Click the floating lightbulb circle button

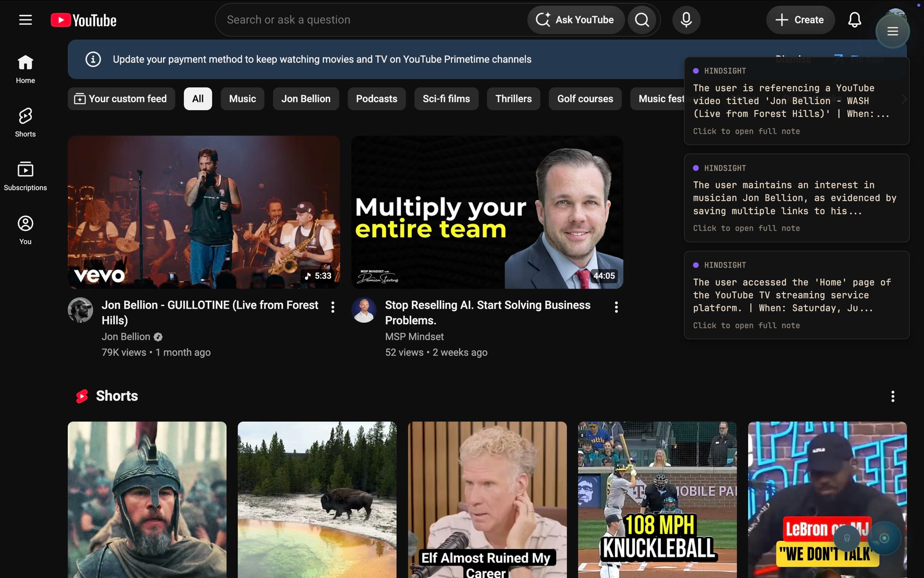click(x=847, y=538)
